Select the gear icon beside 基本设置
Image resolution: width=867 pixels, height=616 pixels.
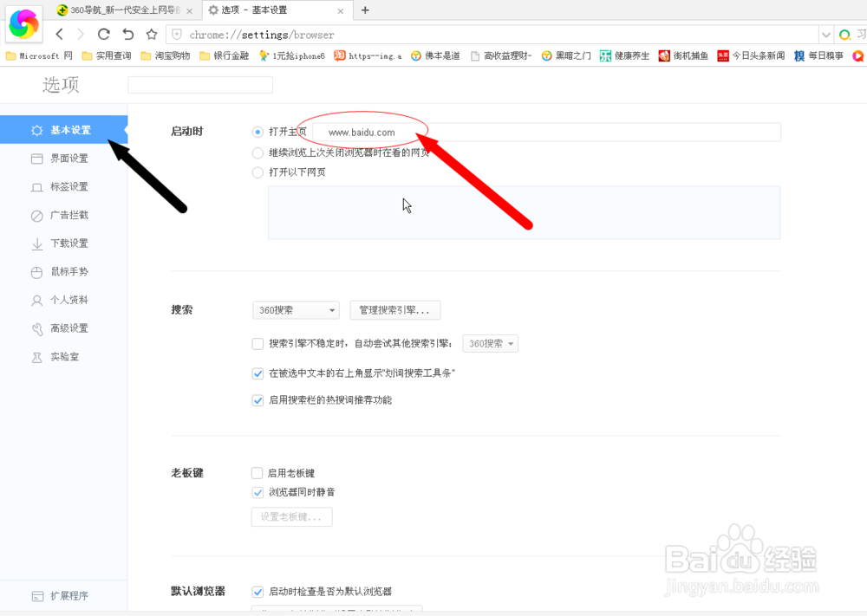pos(36,129)
